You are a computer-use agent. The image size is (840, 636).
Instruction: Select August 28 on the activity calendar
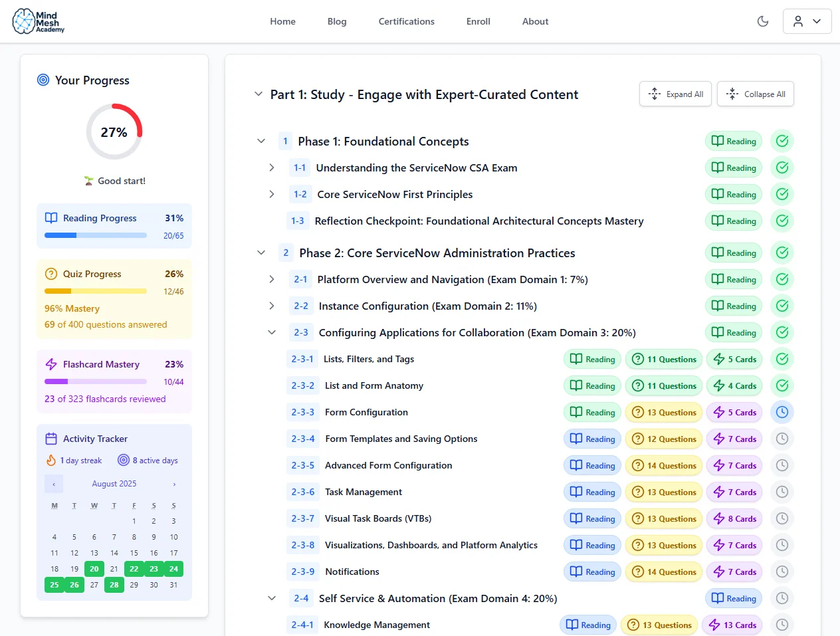point(114,585)
